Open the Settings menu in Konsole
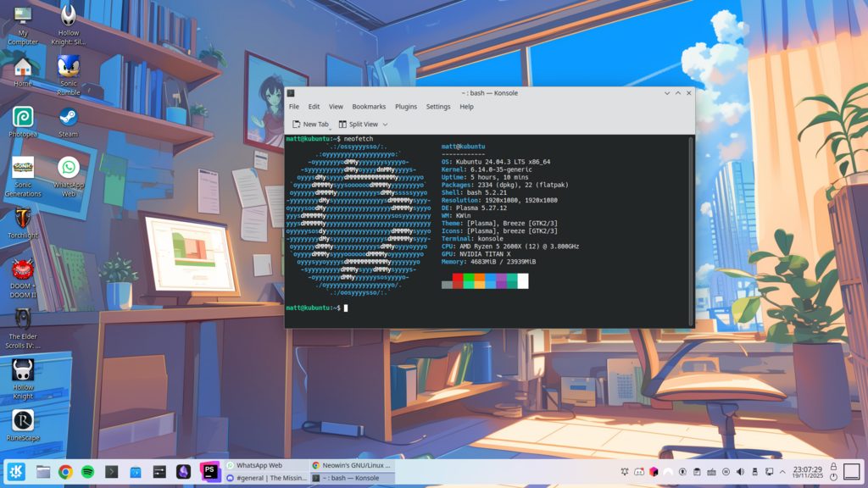This screenshot has width=868, height=488. click(438, 107)
